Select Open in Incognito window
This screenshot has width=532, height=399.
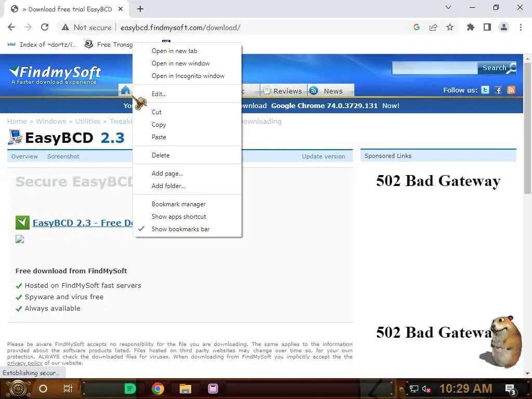187,76
